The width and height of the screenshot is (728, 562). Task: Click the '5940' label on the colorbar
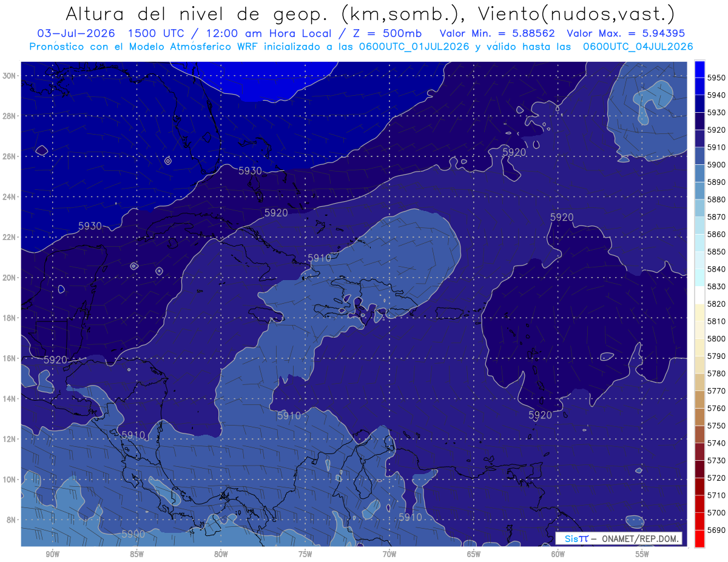point(716,95)
